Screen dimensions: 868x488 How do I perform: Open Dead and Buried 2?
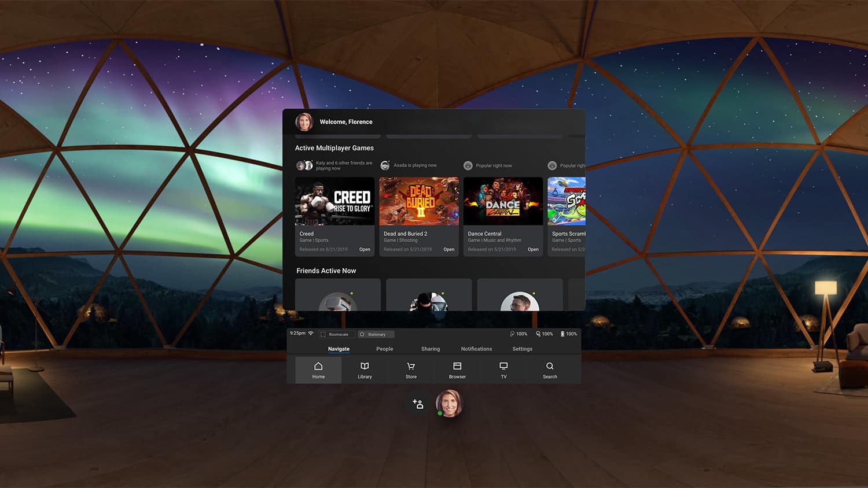[418, 201]
